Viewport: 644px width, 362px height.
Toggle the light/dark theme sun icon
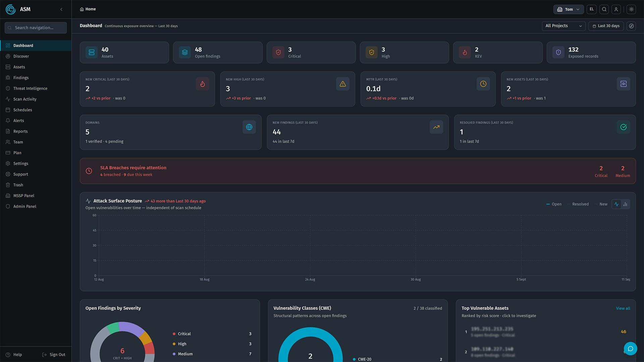631,9
